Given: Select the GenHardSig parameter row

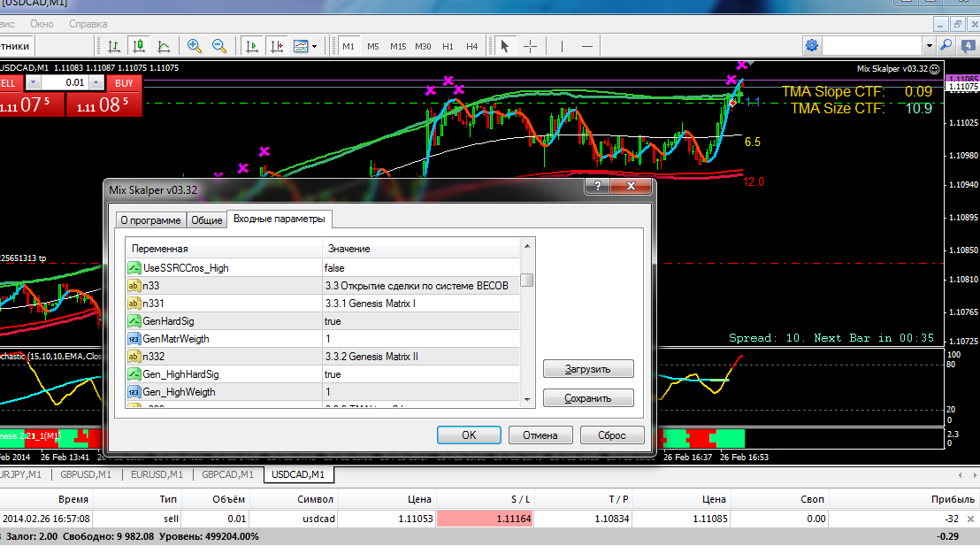Looking at the screenshot, I should [x=323, y=321].
